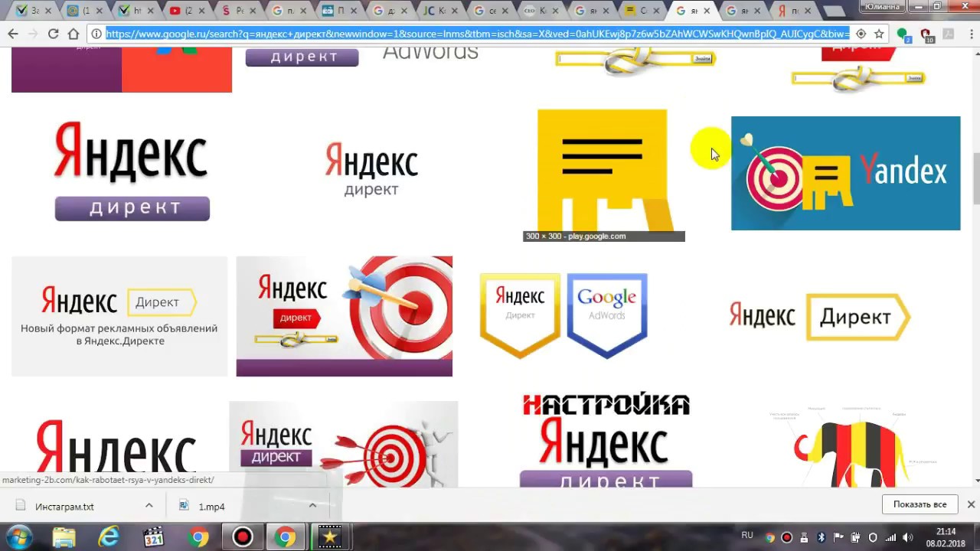Viewport: 980px width, 551px height.
Task: Click the power plug battery tray icon
Action: [x=856, y=537]
